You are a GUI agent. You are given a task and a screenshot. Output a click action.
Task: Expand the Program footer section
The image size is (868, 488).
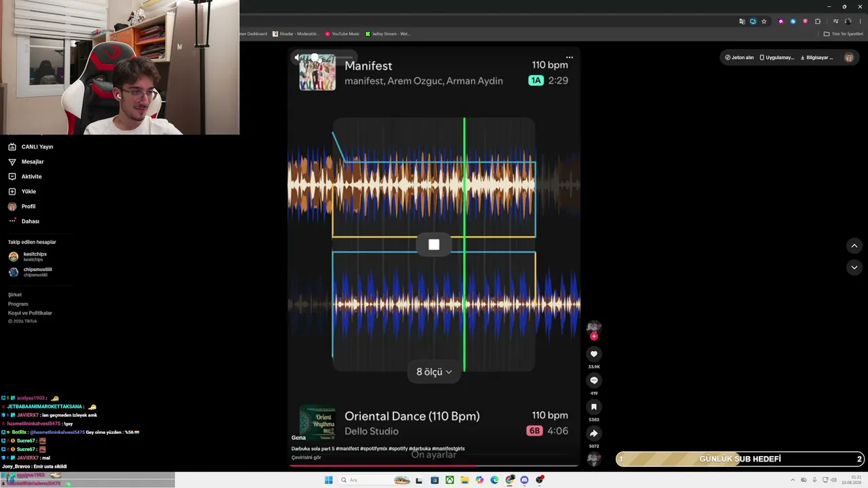tap(18, 304)
